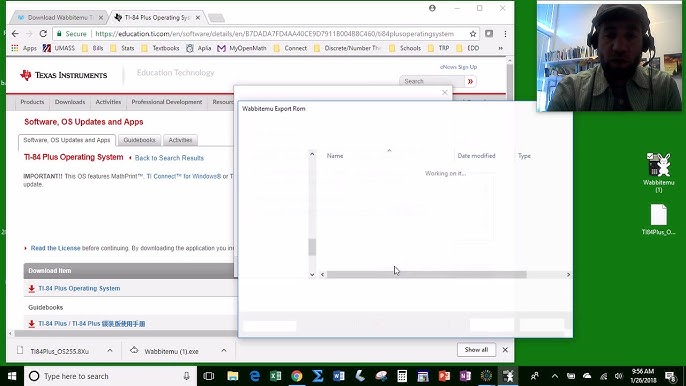
Task: Open OneNote from taskbar
Action: click(465, 376)
